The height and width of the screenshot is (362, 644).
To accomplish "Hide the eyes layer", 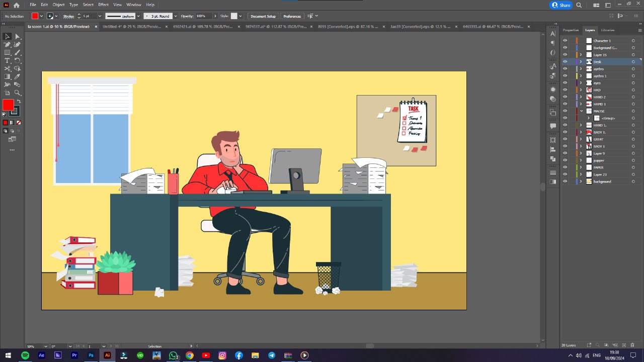I will (565, 83).
